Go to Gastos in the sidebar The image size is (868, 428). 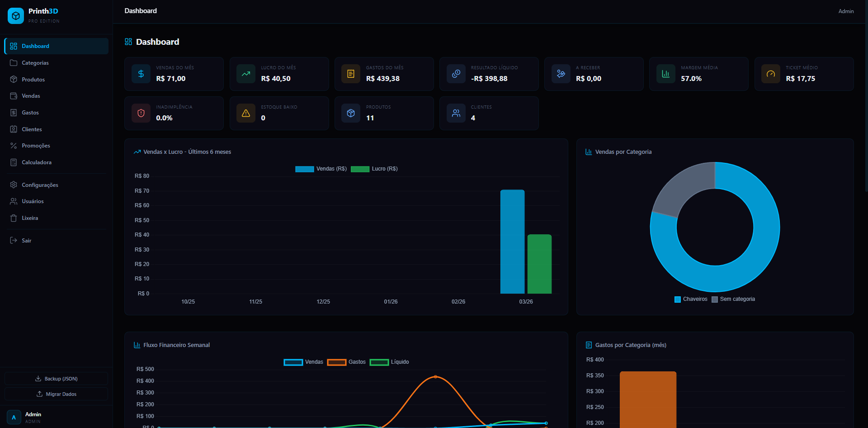point(57,113)
